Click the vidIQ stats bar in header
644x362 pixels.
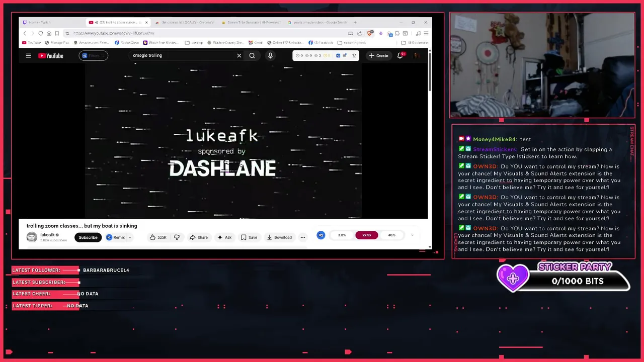click(326, 55)
